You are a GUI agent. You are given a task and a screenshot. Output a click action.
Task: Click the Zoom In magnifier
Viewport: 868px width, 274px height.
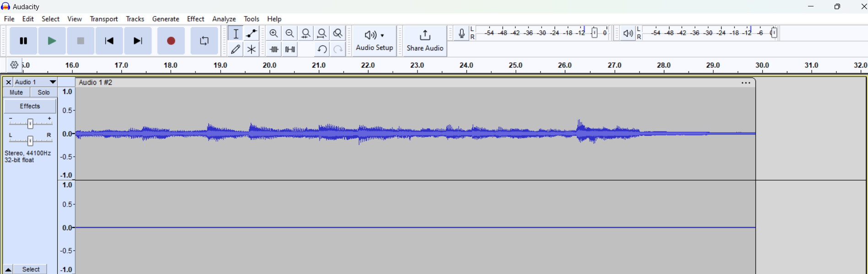tap(274, 33)
